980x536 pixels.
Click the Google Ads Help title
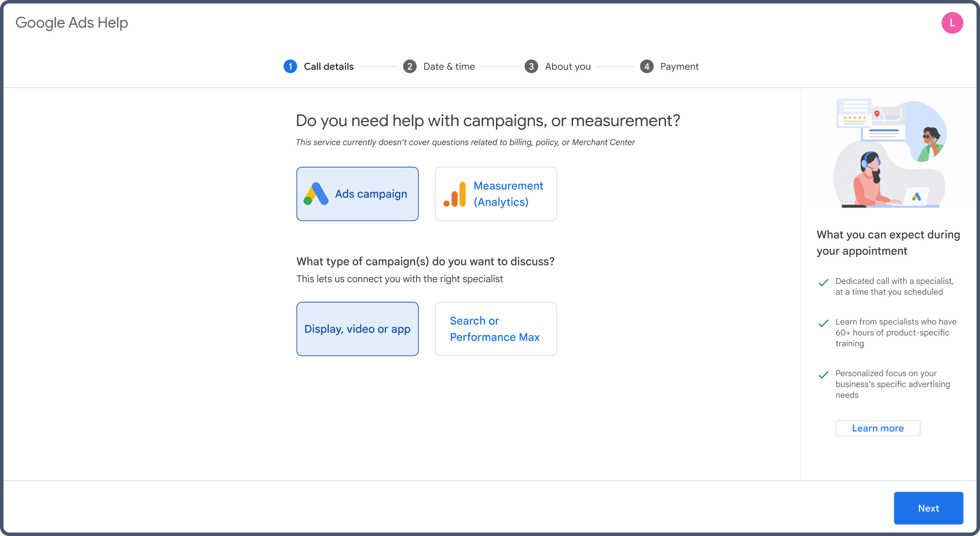click(72, 23)
